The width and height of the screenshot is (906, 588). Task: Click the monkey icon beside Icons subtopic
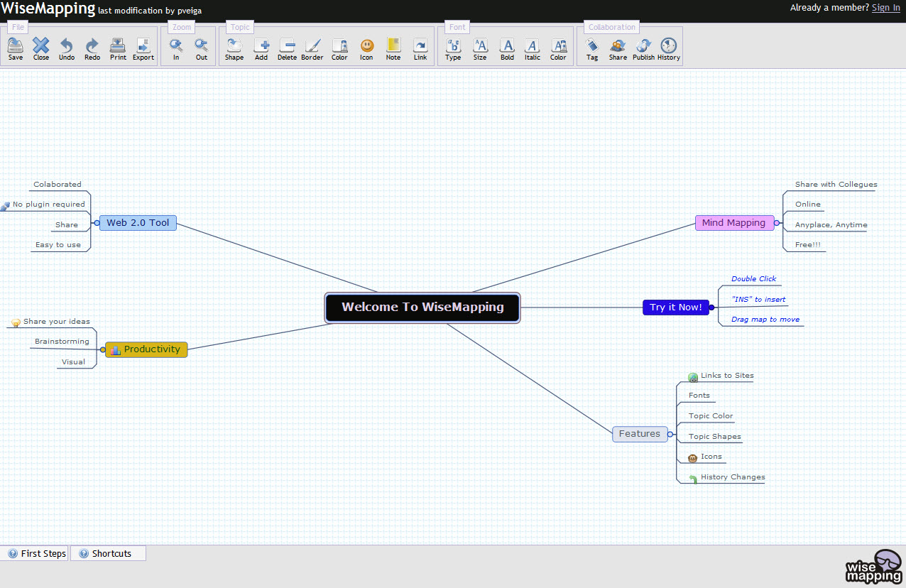tap(693, 458)
